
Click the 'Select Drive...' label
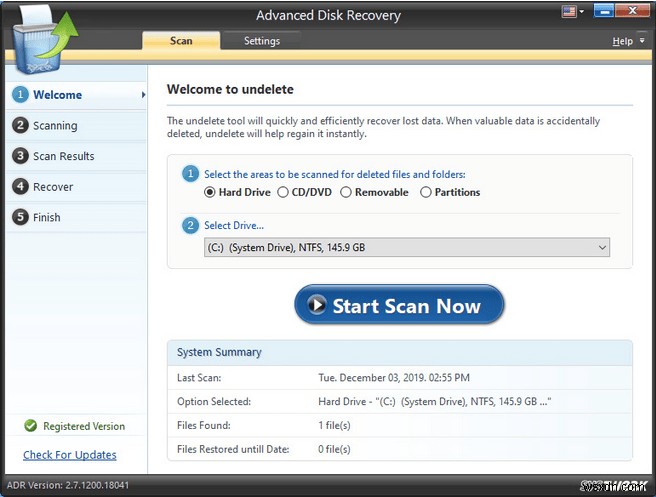tap(234, 225)
